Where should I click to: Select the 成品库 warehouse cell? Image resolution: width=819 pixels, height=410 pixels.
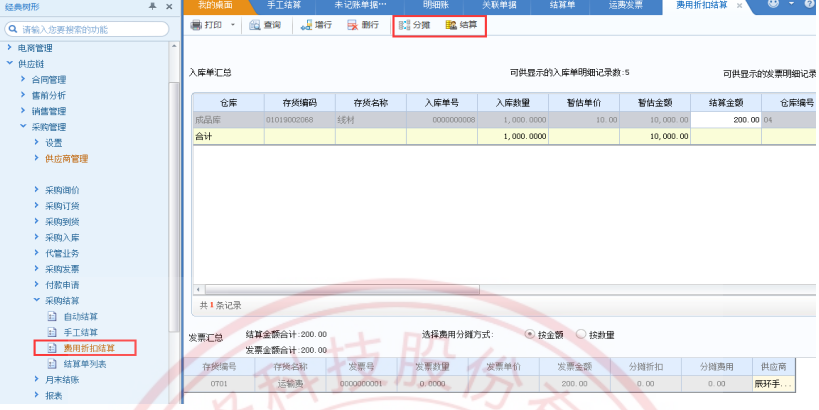(229, 120)
